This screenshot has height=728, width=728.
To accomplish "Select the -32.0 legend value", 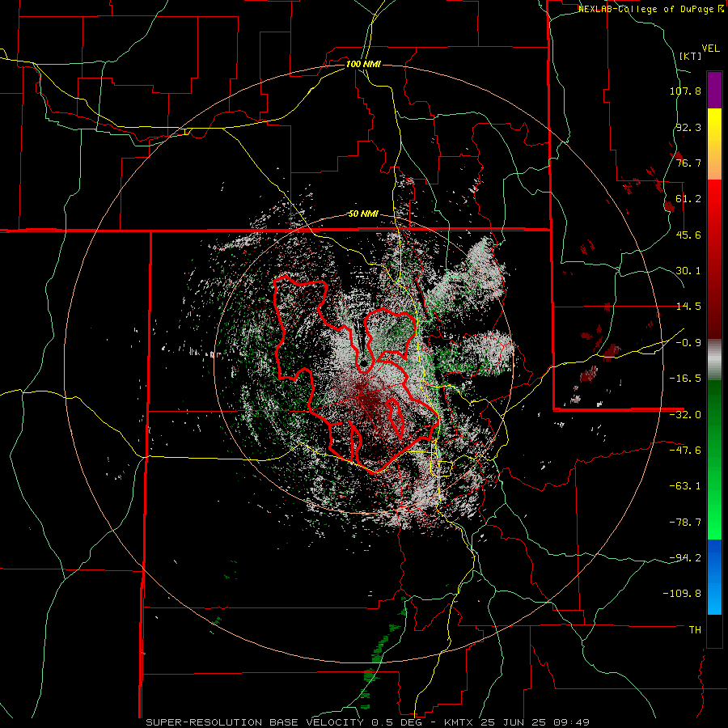I will [x=685, y=415].
